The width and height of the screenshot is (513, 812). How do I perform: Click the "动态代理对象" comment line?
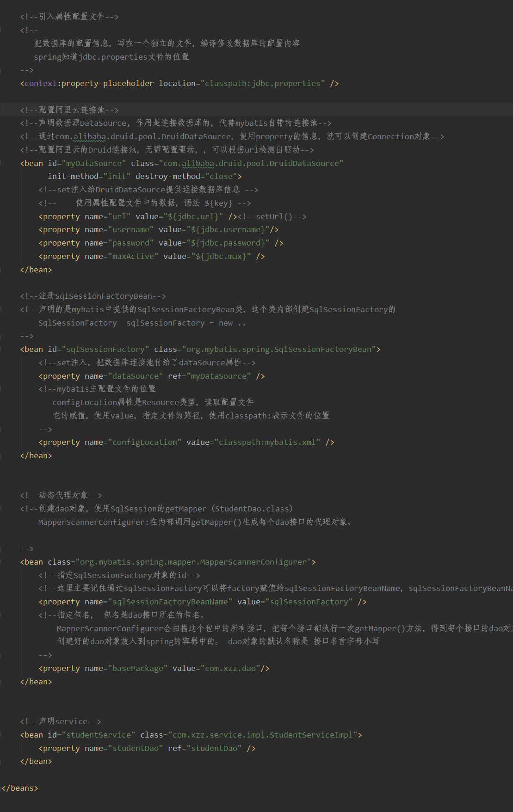coord(61,495)
